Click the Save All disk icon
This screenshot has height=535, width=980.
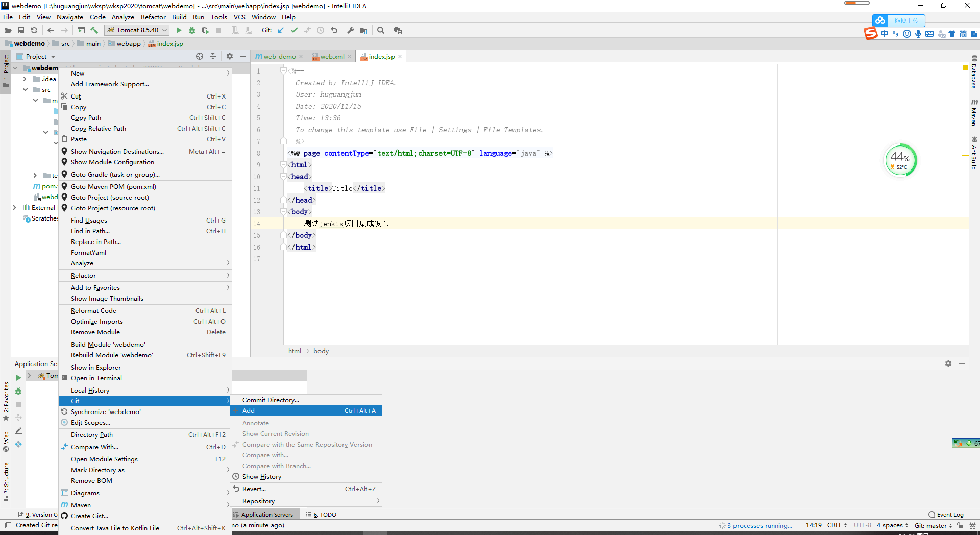pyautogui.click(x=21, y=31)
